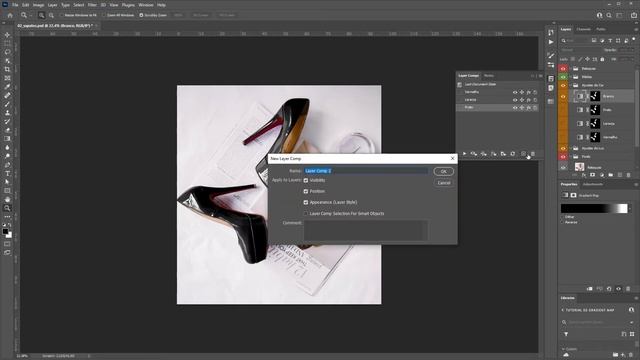Screen dimensions: 640x360
Task: Click the Search icon at top right
Action: [x=609, y=15]
